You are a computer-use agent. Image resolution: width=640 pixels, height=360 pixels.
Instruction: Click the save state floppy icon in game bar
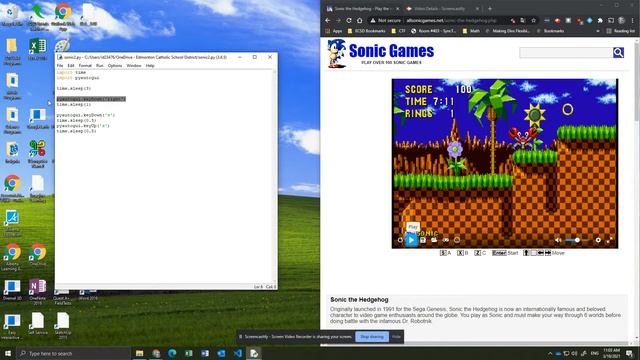click(x=423, y=240)
